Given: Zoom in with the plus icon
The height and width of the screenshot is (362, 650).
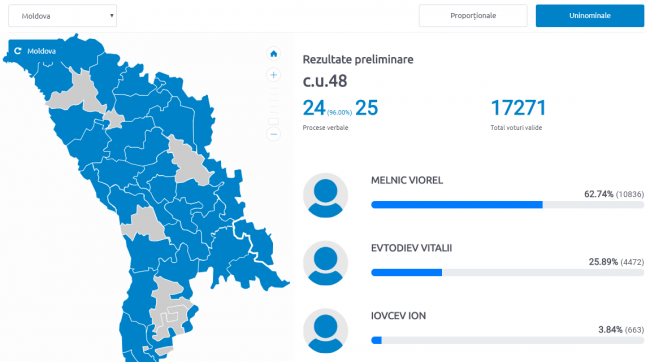Looking at the screenshot, I should 274,75.
